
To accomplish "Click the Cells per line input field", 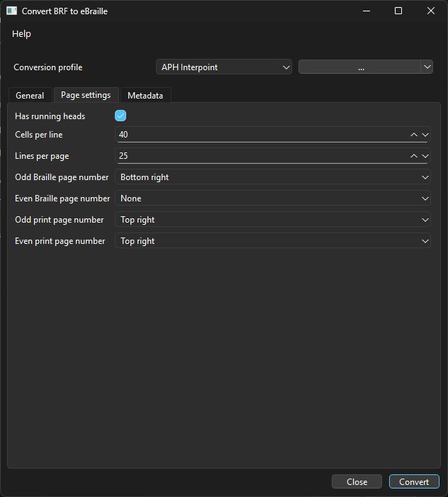I will [x=261, y=135].
